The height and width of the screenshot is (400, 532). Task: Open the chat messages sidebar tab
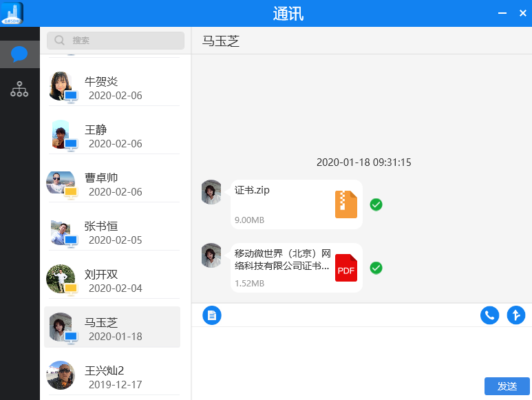point(19,54)
